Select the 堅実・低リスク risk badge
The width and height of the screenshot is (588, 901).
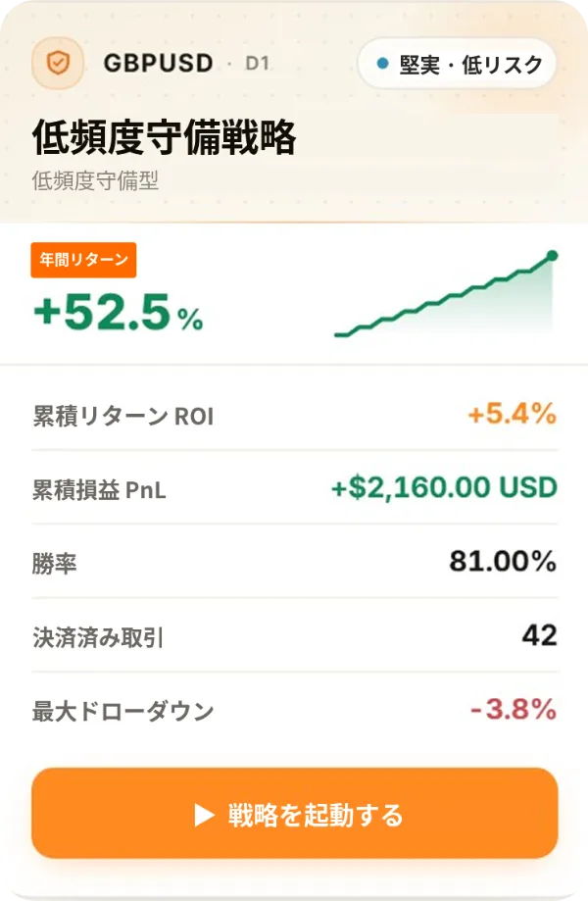click(457, 63)
